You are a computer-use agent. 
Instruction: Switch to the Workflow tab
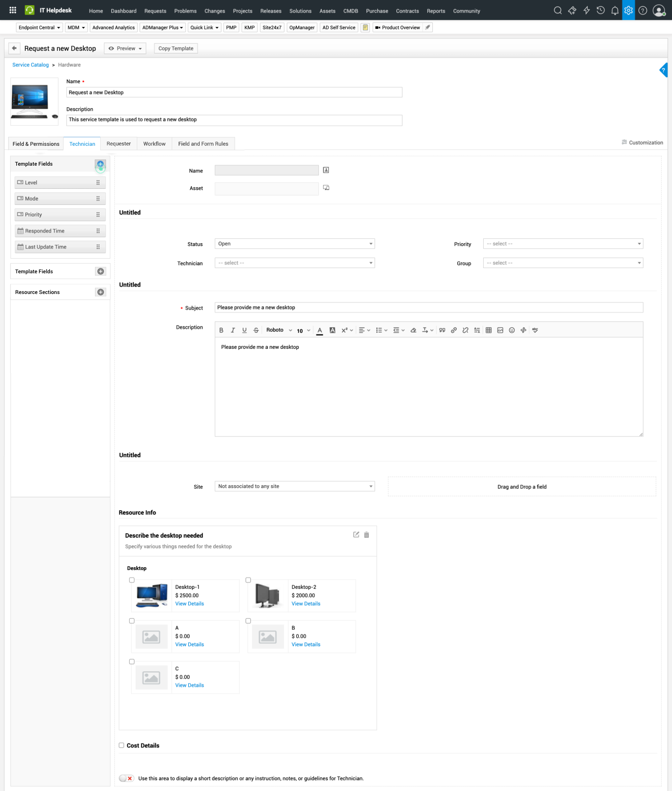coord(154,144)
